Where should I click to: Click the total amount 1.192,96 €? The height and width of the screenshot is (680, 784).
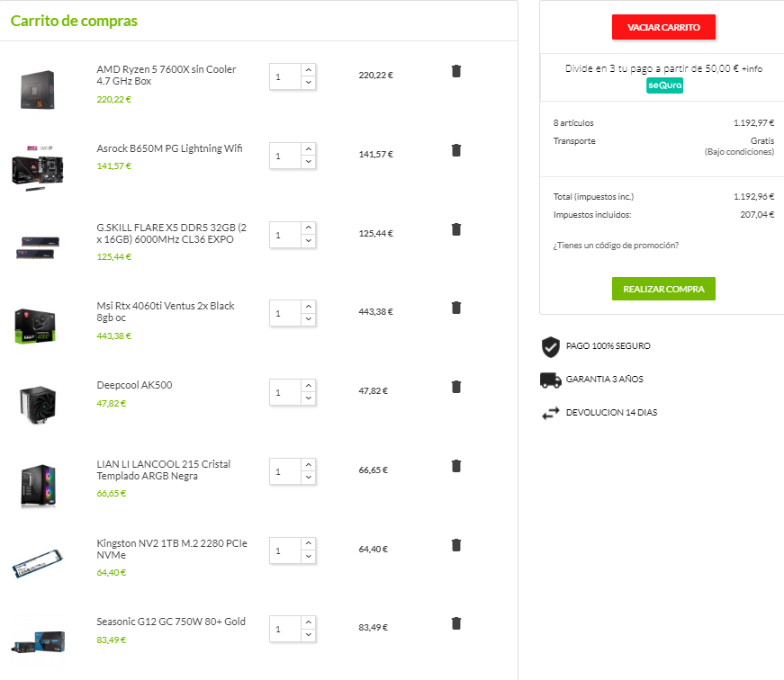[753, 197]
